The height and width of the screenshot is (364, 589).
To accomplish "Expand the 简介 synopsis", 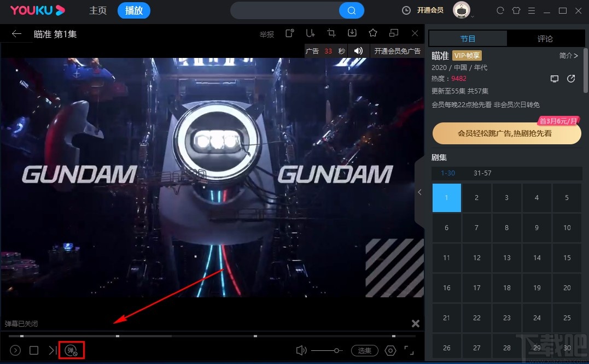I will [x=568, y=56].
